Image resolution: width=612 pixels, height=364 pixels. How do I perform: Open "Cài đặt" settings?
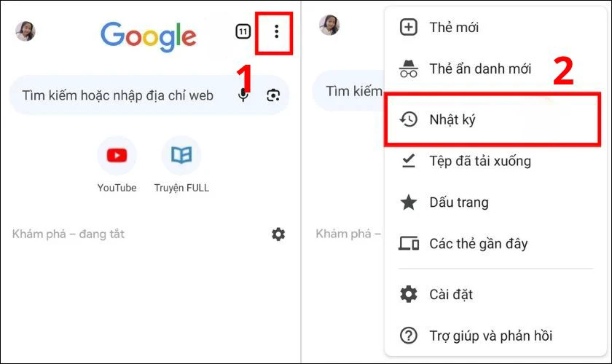(451, 294)
